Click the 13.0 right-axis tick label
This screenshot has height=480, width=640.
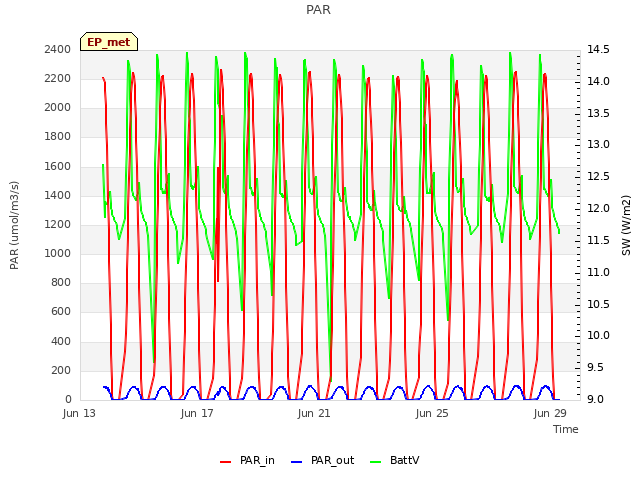[x=598, y=145]
